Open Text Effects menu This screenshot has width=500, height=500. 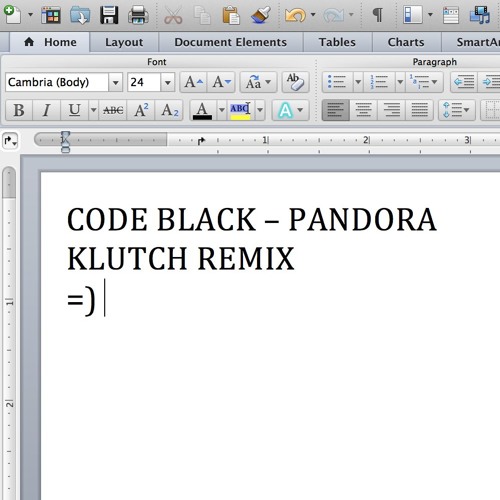[x=291, y=110]
